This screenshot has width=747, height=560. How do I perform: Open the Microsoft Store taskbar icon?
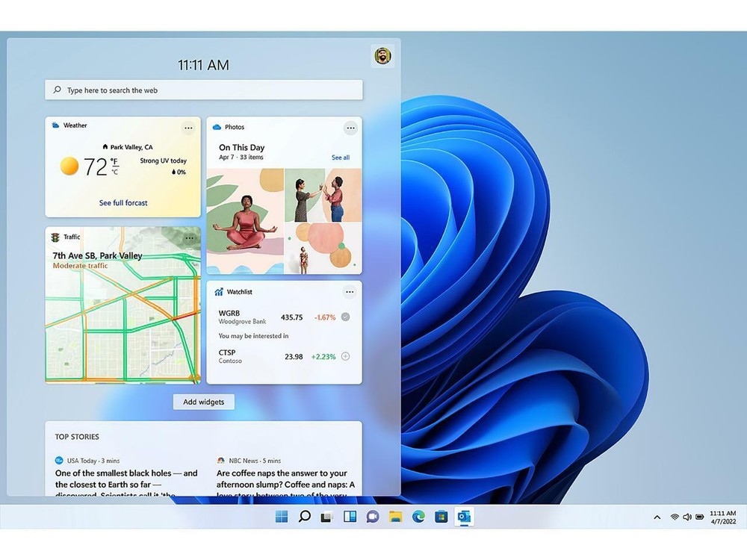pos(441,516)
